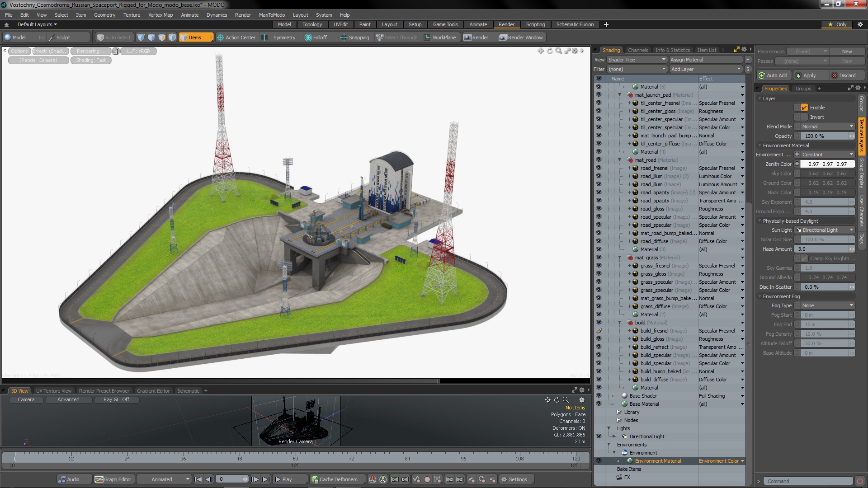The height and width of the screenshot is (488, 868).
Task: Open the Shader Tree view dropdown
Action: [x=637, y=60]
